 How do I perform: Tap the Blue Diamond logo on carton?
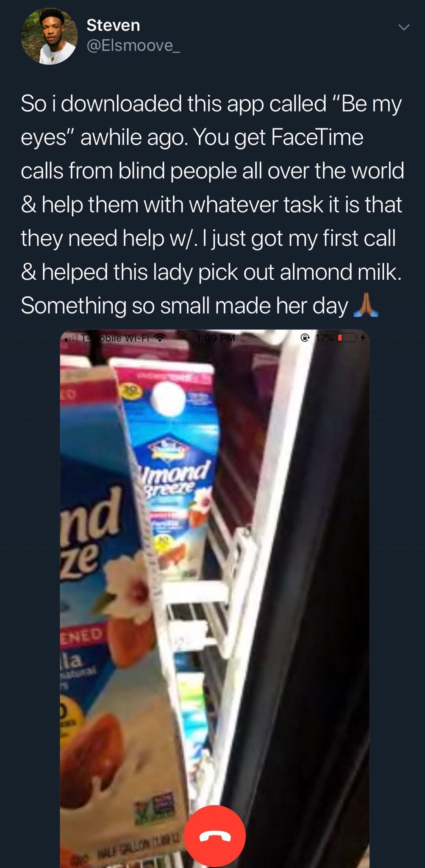pos(168,449)
